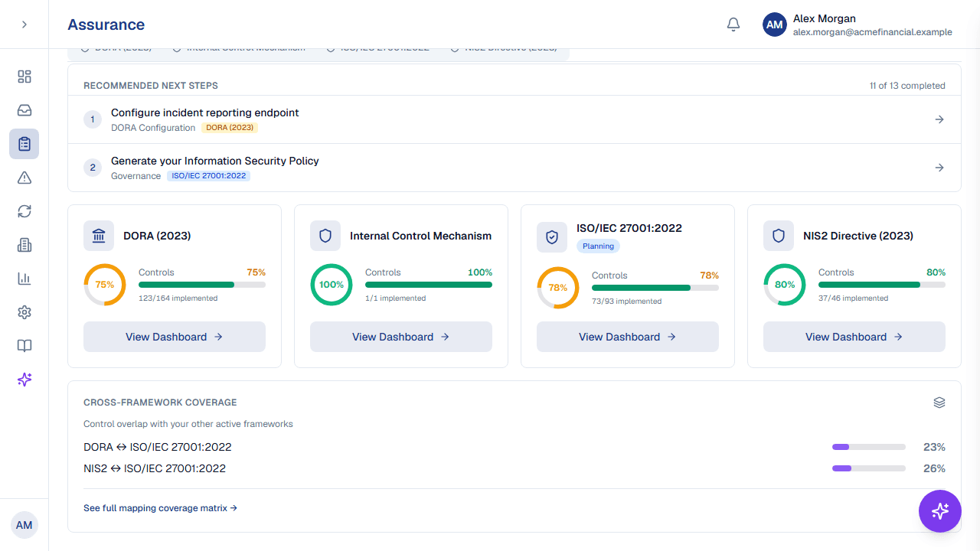Click the DORA (2023) card title
980x551 pixels.
157,236
